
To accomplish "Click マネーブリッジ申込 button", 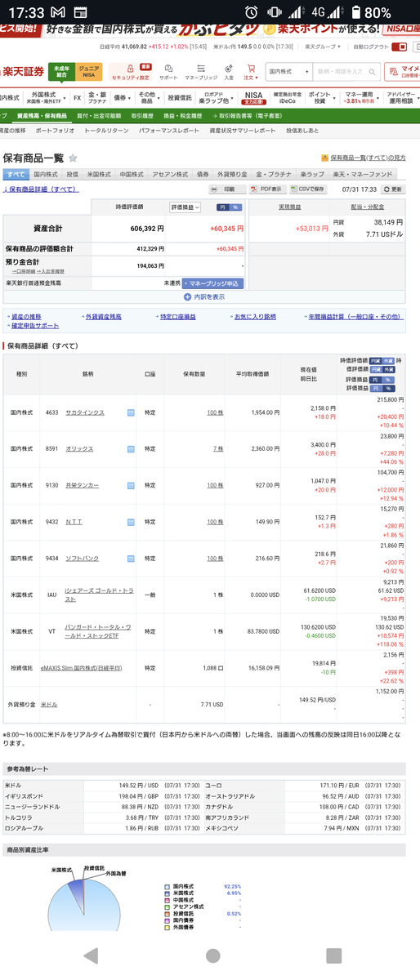I will pos(212,283).
